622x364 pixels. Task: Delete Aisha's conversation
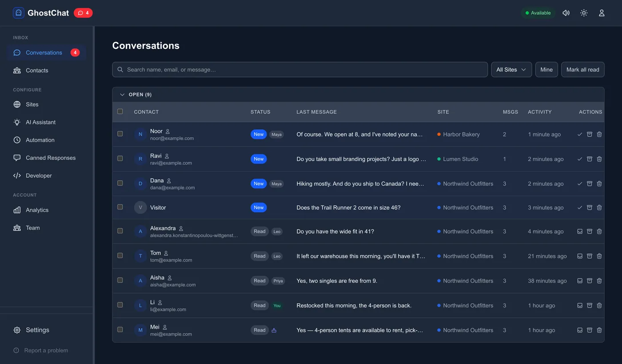tap(599, 281)
